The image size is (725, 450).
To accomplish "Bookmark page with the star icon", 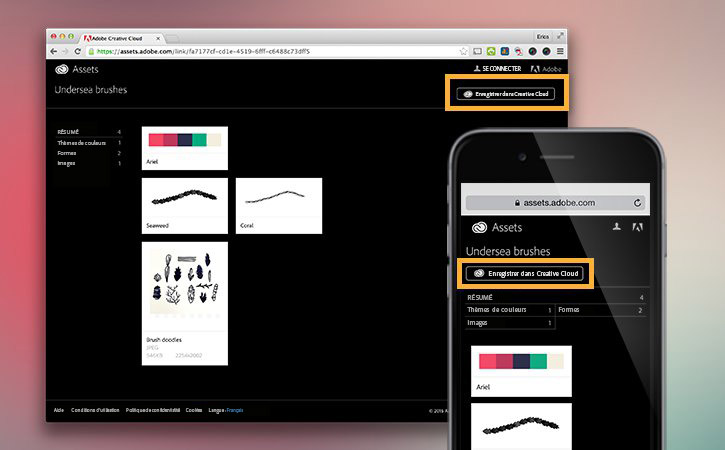I will (x=463, y=51).
